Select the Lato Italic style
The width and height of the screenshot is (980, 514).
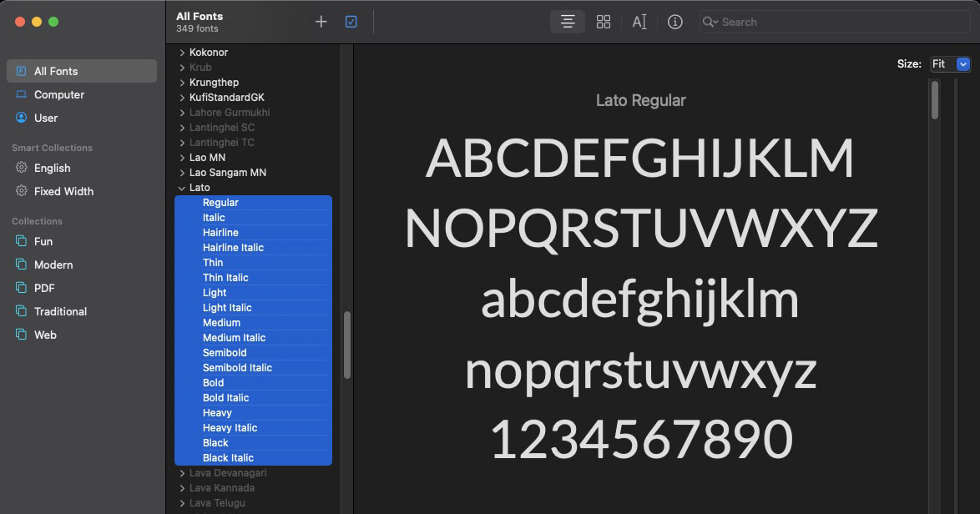[253, 217]
